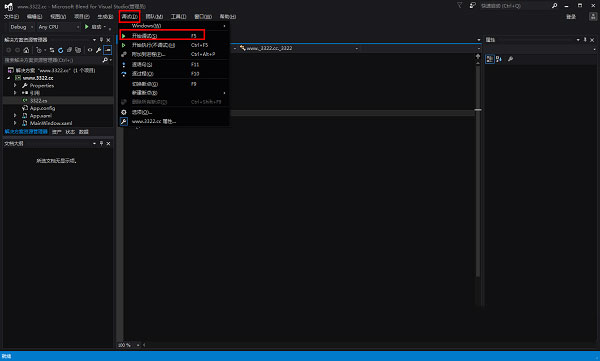Viewport: 600px width, 361px height.
Task: Switch to the States tab below Solution Explorer
Action: tap(70, 132)
